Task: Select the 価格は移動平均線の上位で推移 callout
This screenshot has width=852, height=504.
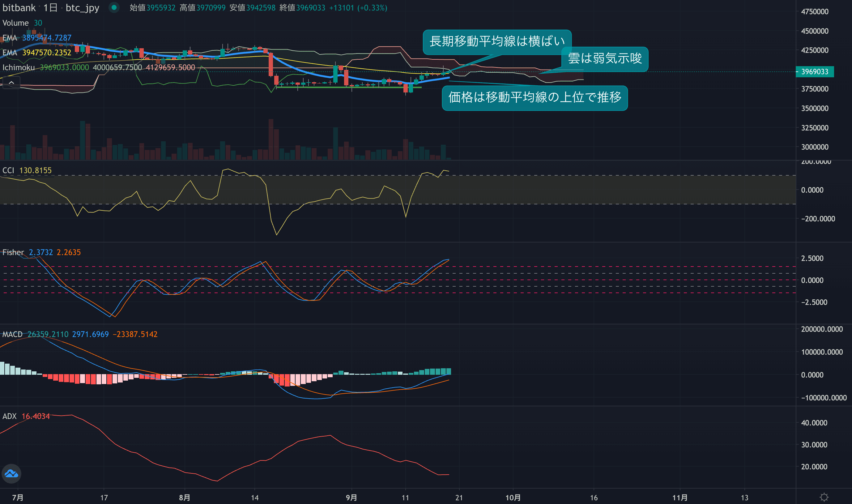Action: [535, 97]
